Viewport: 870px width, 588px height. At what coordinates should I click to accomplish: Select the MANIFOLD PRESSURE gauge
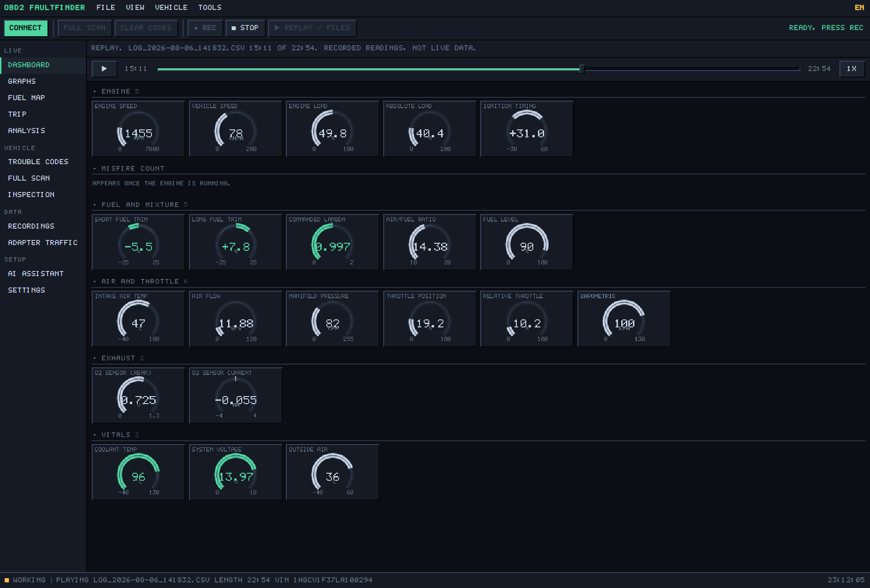click(x=332, y=318)
